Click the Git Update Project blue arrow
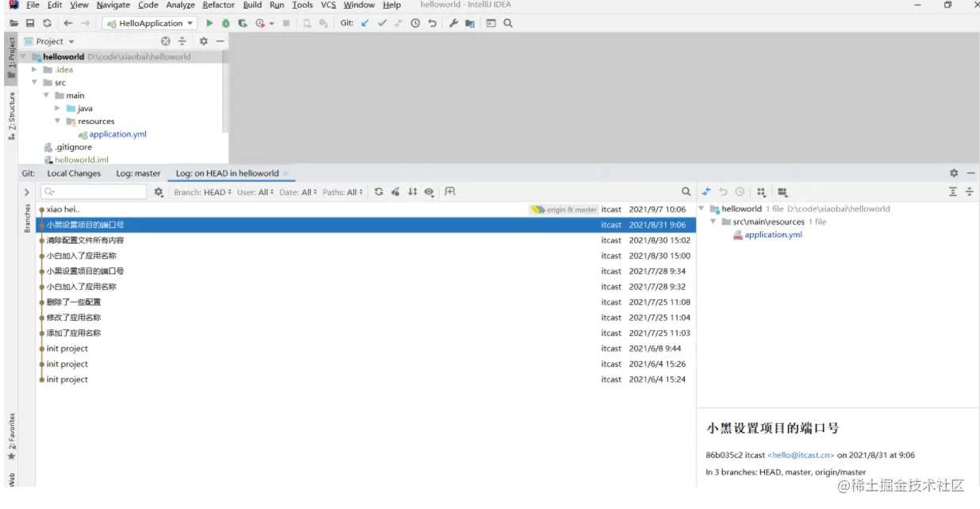 [365, 24]
